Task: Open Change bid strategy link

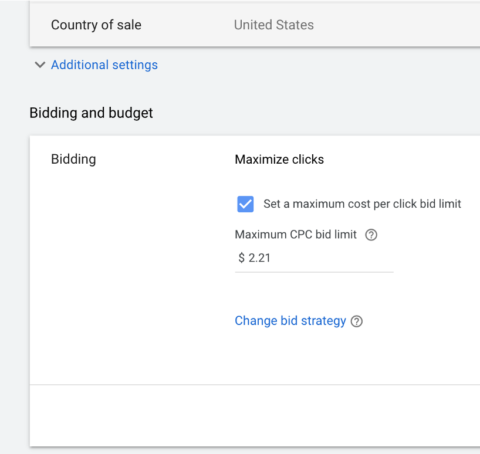Action: pos(290,321)
